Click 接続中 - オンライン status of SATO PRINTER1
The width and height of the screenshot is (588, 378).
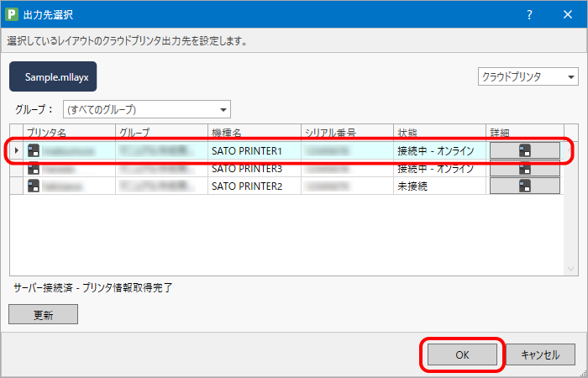pos(439,150)
